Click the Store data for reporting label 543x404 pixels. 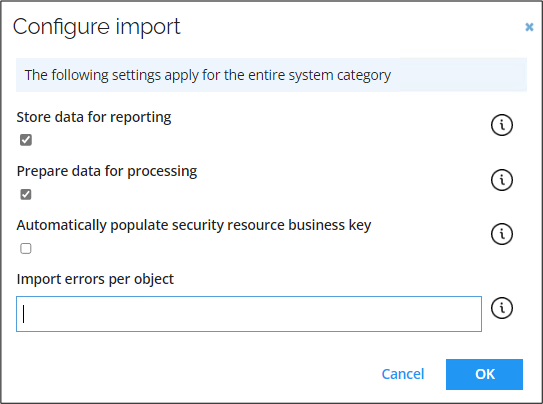click(x=94, y=117)
